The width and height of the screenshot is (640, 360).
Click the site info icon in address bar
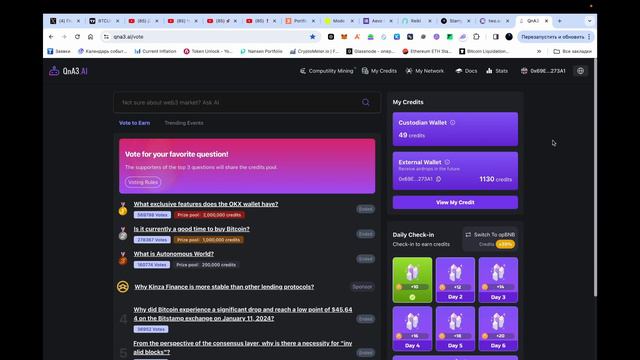coord(107,37)
